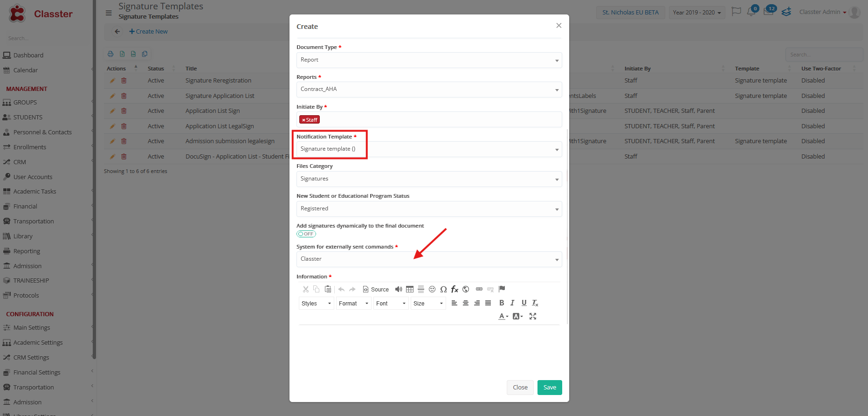Insert an anchor with the flag icon
The height and width of the screenshot is (416, 868).
[502, 289]
